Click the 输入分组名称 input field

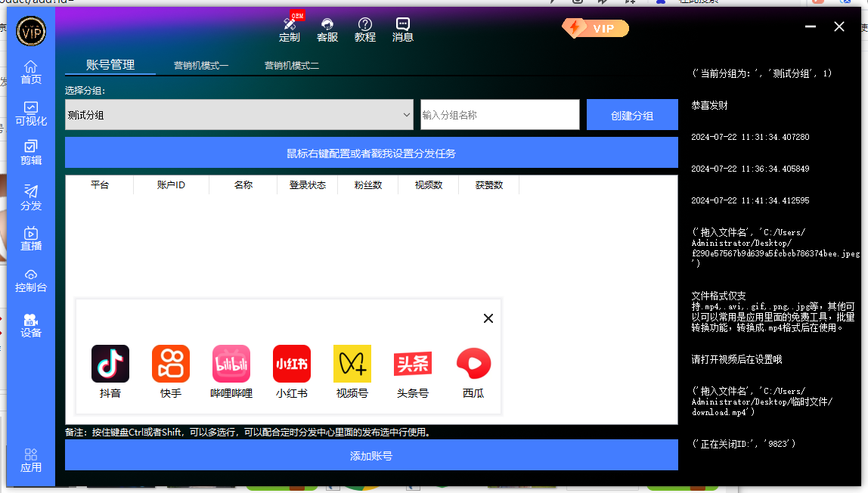point(500,115)
